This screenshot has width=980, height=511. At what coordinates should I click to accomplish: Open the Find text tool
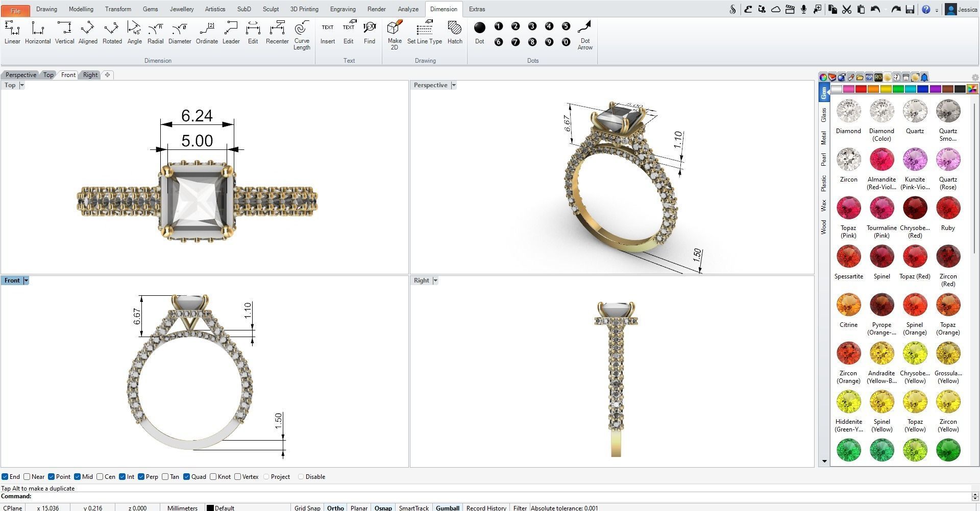pyautogui.click(x=370, y=33)
